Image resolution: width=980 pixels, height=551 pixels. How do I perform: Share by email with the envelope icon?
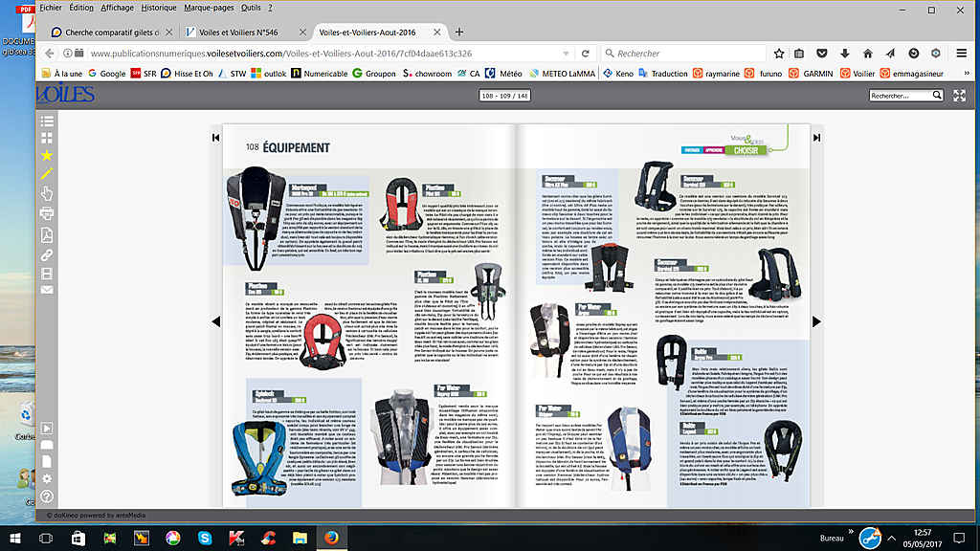pyautogui.click(x=47, y=290)
